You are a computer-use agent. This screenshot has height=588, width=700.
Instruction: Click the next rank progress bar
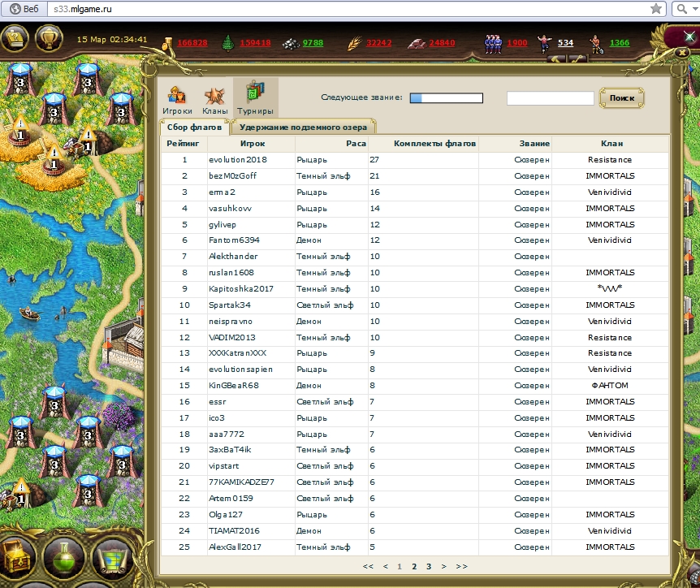pos(446,98)
